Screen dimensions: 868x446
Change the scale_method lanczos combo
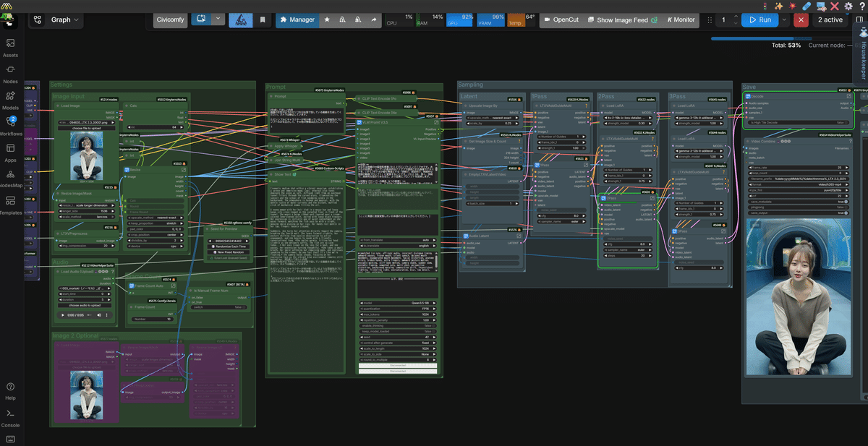[86, 217]
